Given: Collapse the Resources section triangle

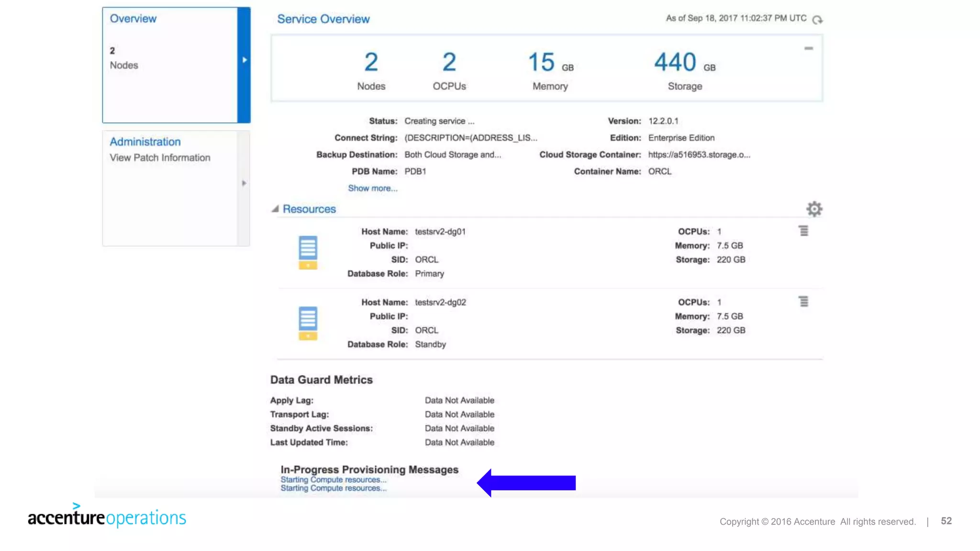Looking at the screenshot, I should (x=275, y=209).
